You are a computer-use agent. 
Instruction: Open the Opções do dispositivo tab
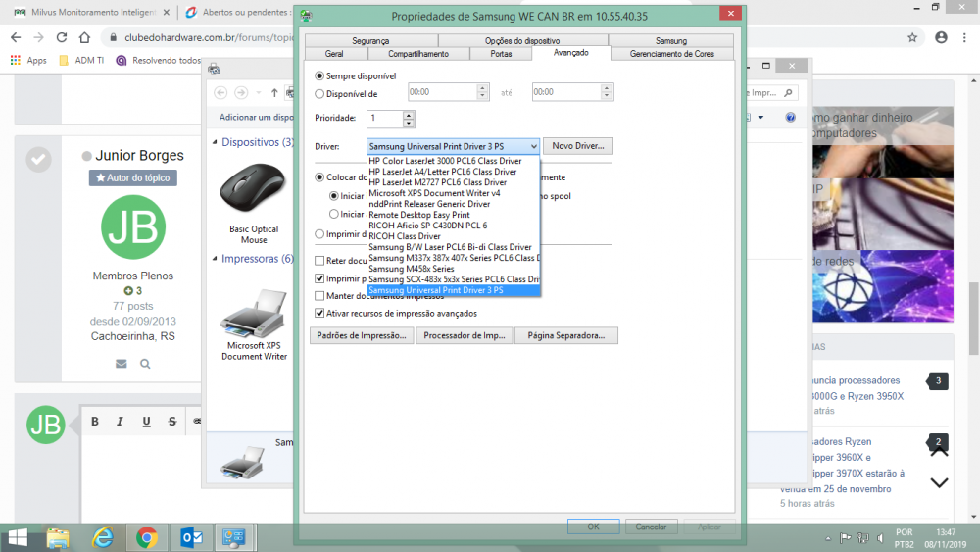click(522, 40)
